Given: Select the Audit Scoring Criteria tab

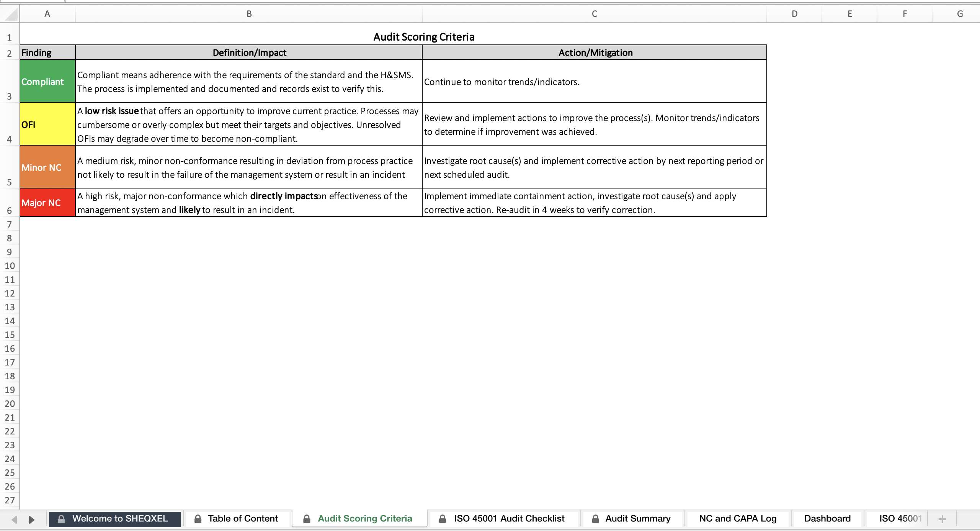Looking at the screenshot, I should tap(359, 519).
